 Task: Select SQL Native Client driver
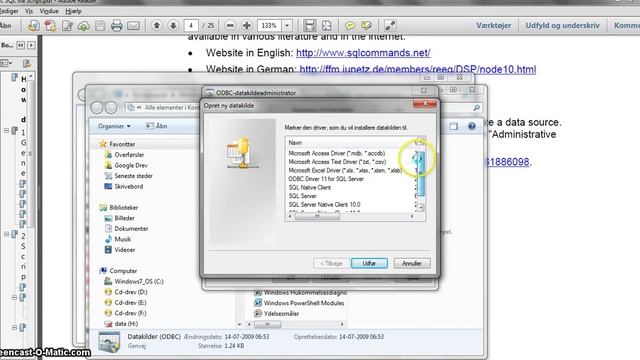click(310, 188)
